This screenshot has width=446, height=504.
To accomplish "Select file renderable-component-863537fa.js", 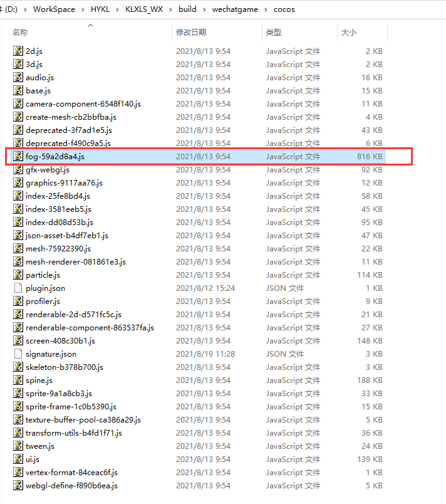I will point(90,327).
